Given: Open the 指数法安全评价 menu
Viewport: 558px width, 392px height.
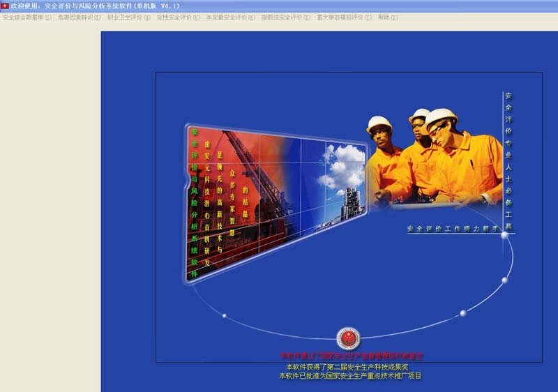Looking at the screenshot, I should coord(286,17).
